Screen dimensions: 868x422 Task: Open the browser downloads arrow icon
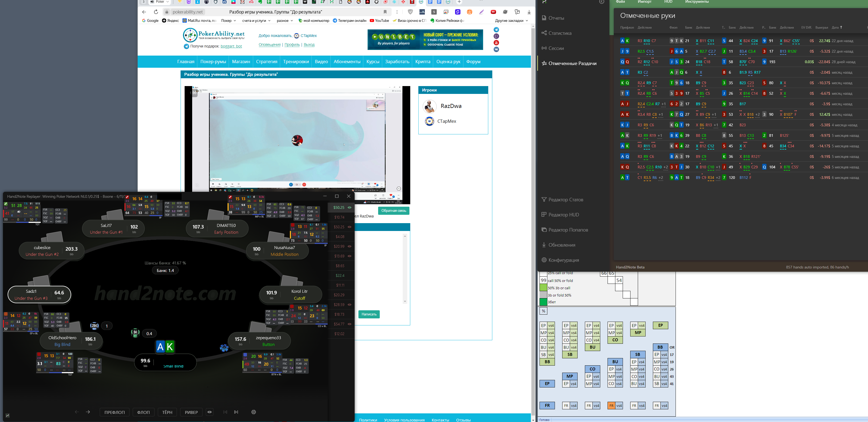[529, 12]
